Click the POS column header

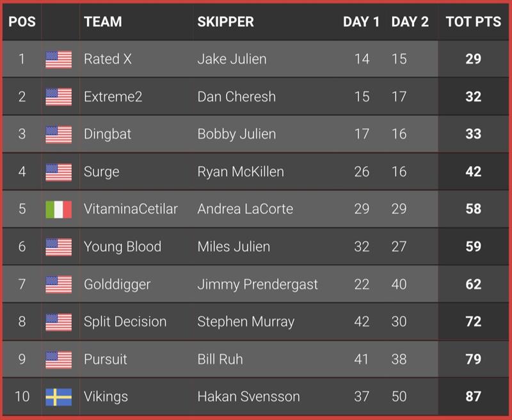(22, 22)
